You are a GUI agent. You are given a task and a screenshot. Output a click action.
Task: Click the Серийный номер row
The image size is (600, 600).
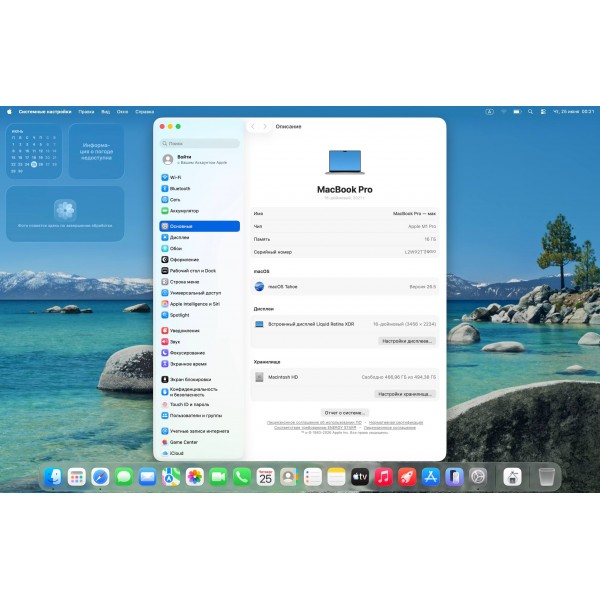click(x=344, y=252)
